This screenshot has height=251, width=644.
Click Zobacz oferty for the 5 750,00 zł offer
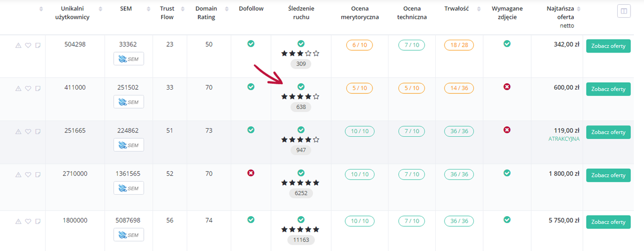coord(608,222)
